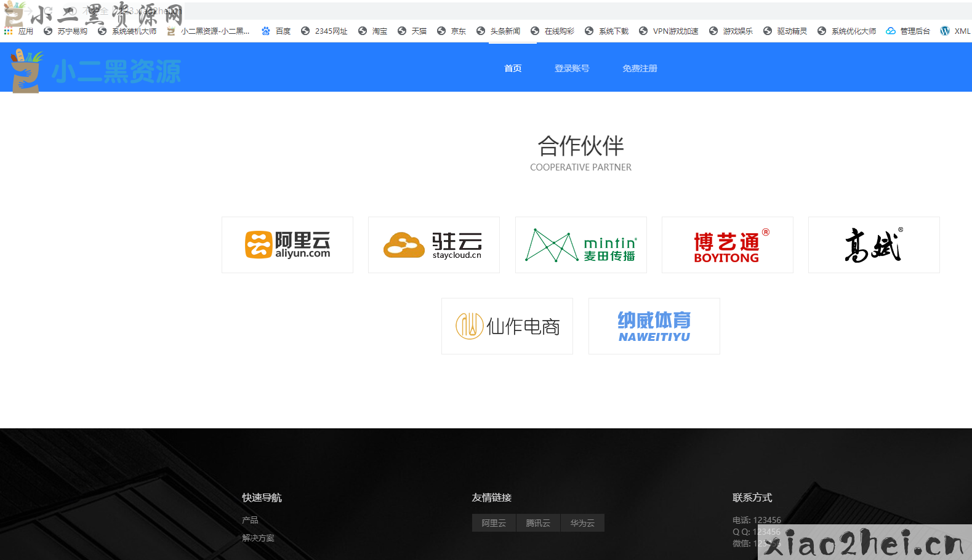Open the 驱动精灵 bookmark
Viewport: 972px width, 560px height.
(785, 31)
